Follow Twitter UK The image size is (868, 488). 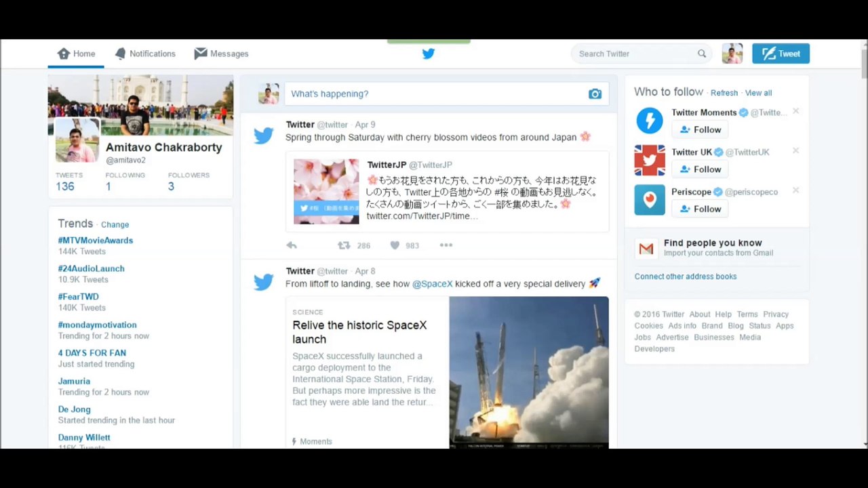[700, 169]
